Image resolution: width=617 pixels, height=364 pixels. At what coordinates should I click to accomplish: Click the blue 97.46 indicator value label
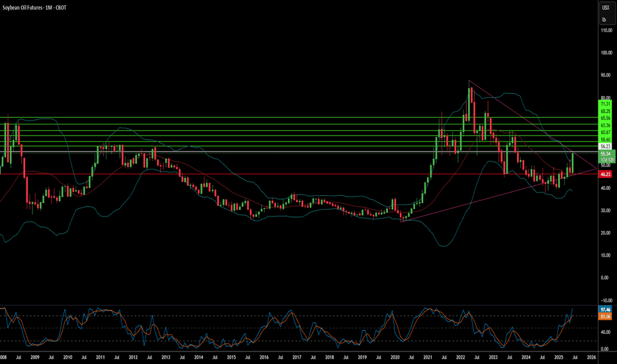pos(605,310)
